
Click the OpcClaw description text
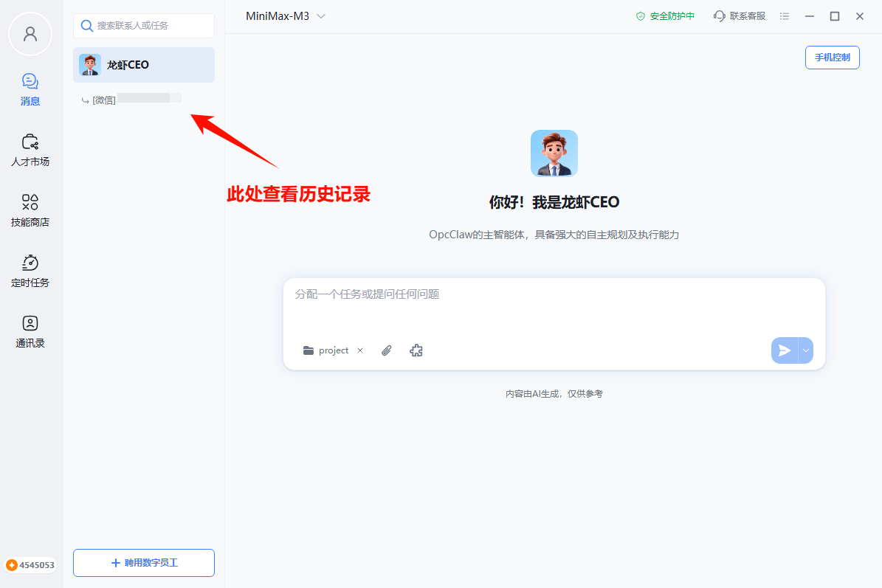click(554, 235)
